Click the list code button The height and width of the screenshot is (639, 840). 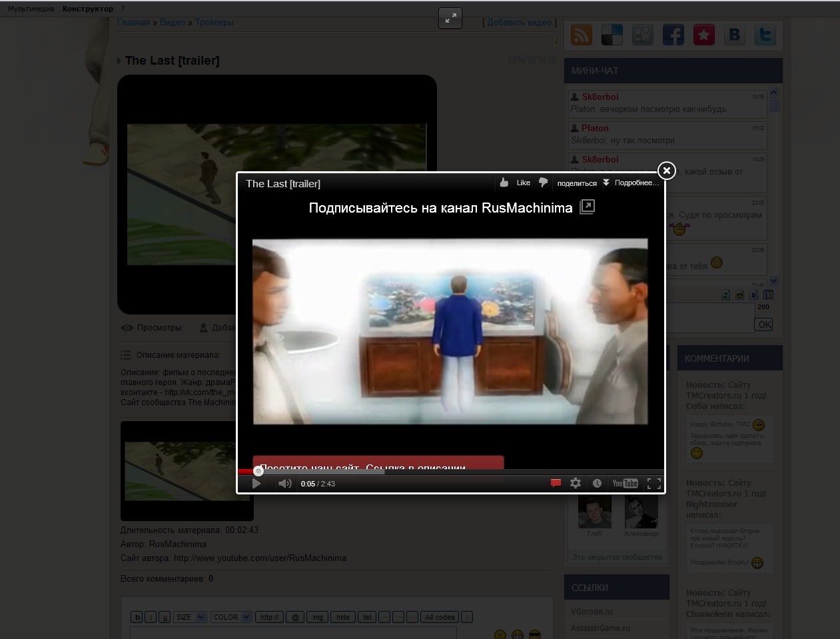point(367,617)
